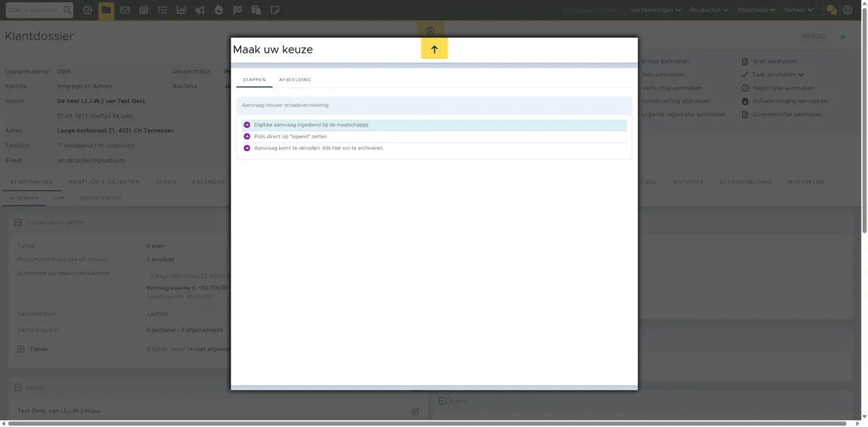Viewport: 868px width, 427px height.
Task: Expand the Taken row with plus icon
Action: (x=21, y=349)
